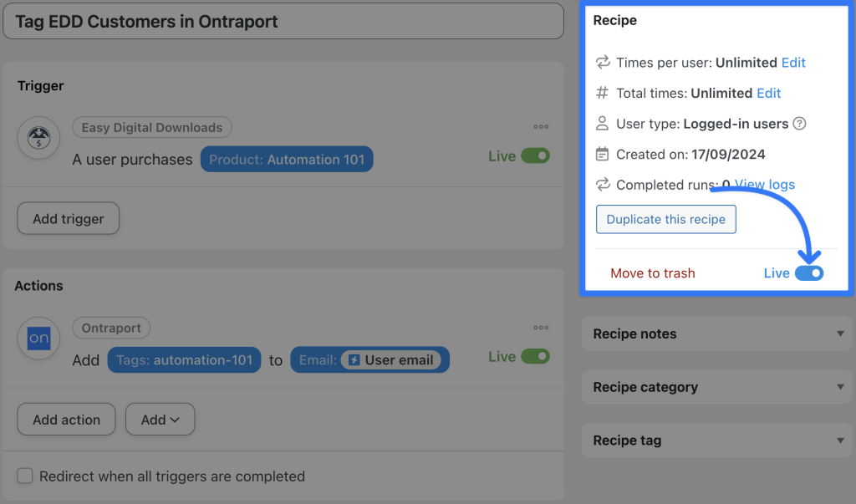Image resolution: width=856 pixels, height=504 pixels.
Task: Click the Duplicate this recipe button
Action: [665, 219]
